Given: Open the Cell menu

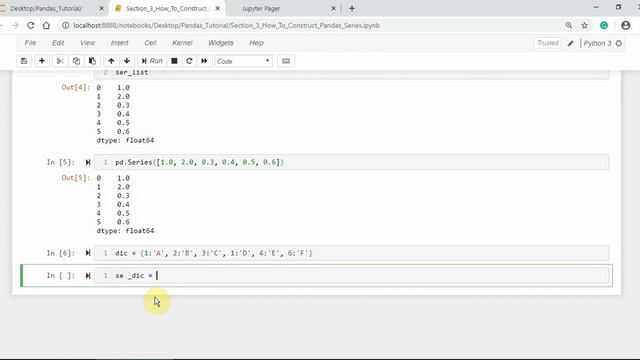Looking at the screenshot, I should click(x=150, y=43).
